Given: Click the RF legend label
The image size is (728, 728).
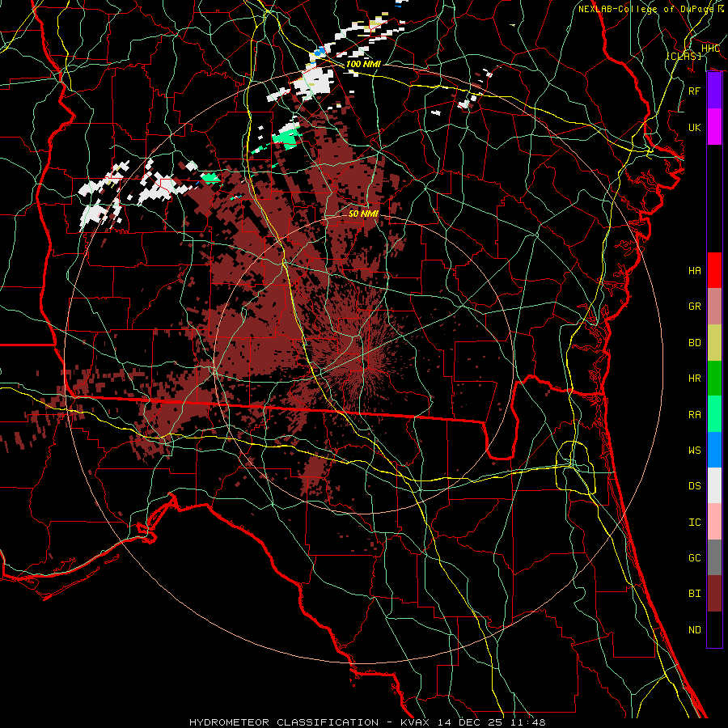Looking at the screenshot, I should 694,91.
